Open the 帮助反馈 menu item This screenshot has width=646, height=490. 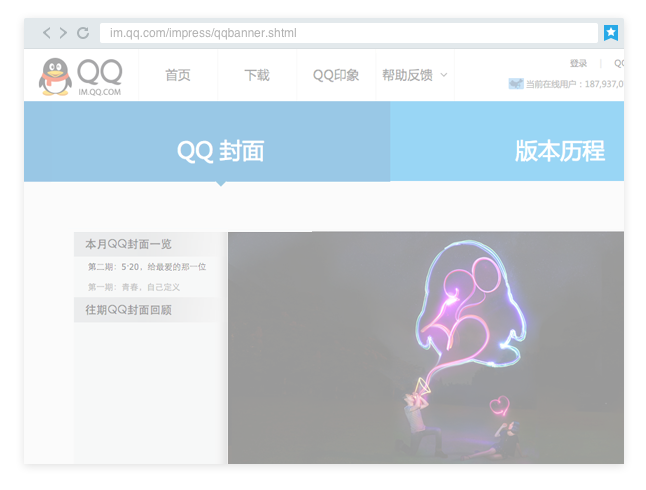pyautogui.click(x=407, y=75)
